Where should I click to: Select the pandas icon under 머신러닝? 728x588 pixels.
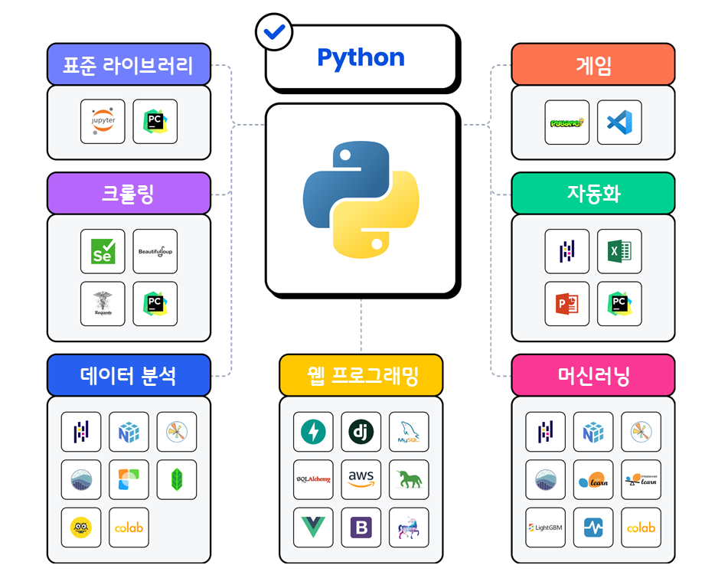pos(546,432)
